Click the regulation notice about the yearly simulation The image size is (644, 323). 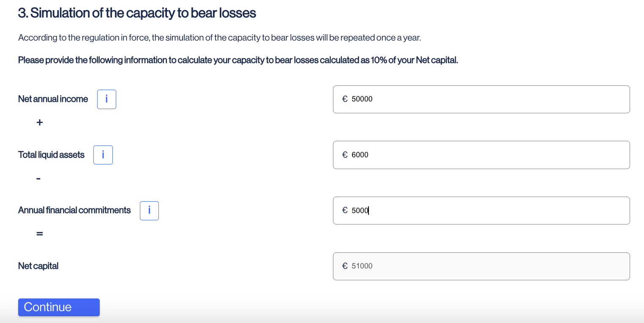[220, 38]
